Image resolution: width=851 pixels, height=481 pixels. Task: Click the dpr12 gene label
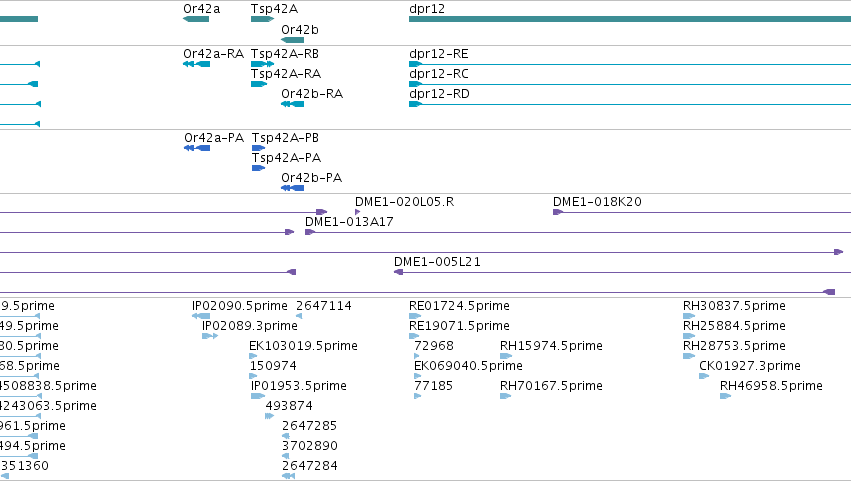point(427,9)
